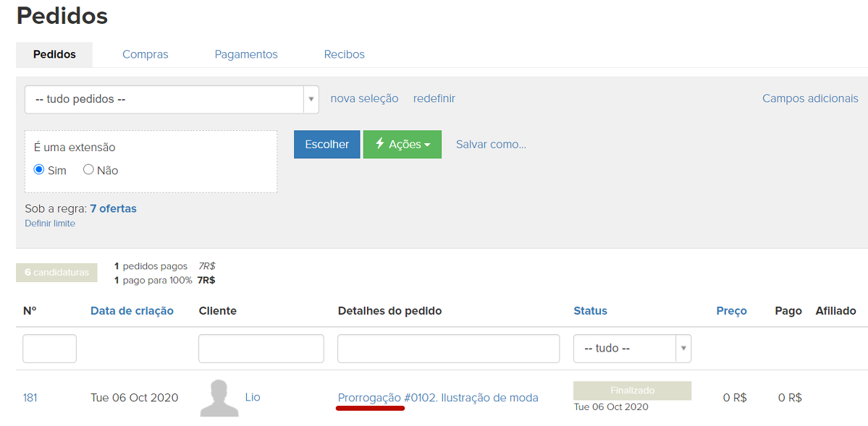
Task: Open Campos adicionais link
Action: coord(810,98)
